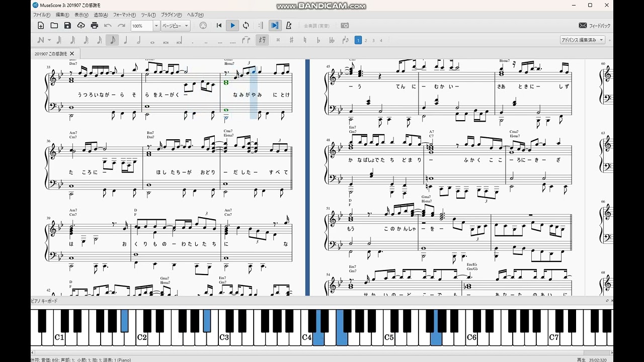The image size is (644, 362).
Task: Flip stem direction with the flip icon
Action: [x=345, y=40]
